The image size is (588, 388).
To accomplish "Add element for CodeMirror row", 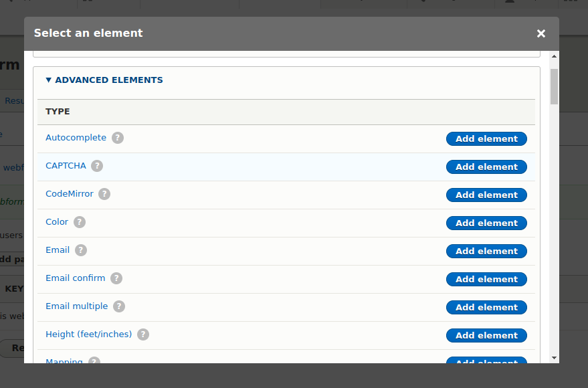I will click(x=486, y=195).
